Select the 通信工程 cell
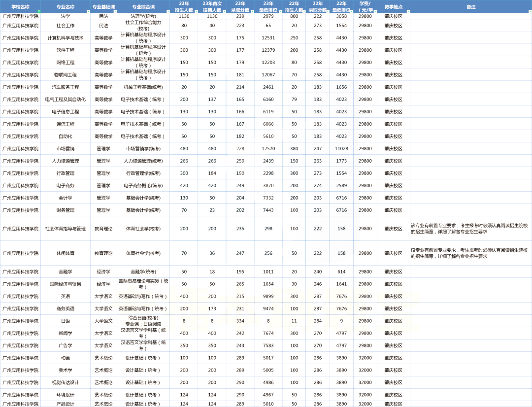Image resolution: width=532 pixels, height=407 pixels. [66, 124]
